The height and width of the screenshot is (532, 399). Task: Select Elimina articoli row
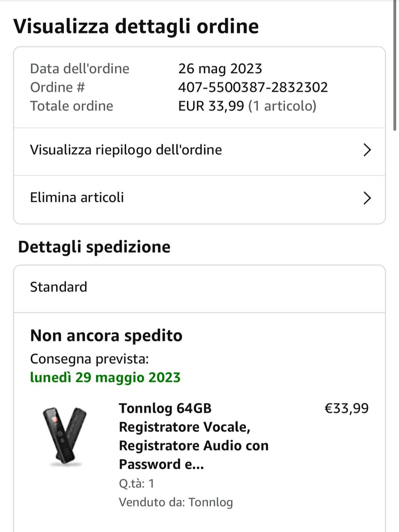click(x=77, y=197)
